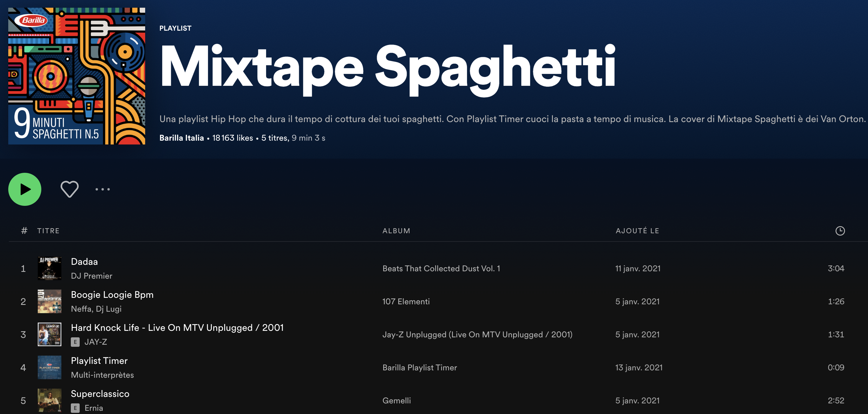Image resolution: width=868 pixels, height=414 pixels.
Task: Play the Mixtape Spaghetti playlist
Action: pyautogui.click(x=24, y=189)
